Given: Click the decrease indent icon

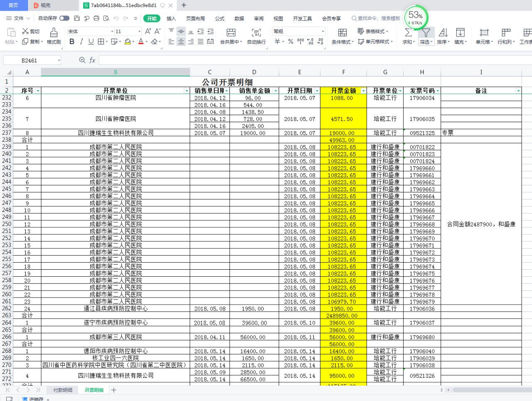Looking at the screenshot, I should [x=201, y=31].
